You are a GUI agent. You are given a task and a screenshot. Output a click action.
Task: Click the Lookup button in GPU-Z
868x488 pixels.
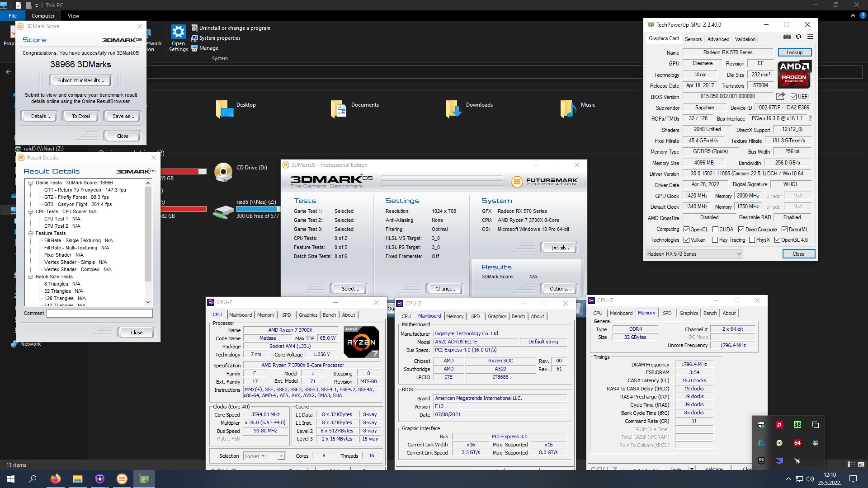point(794,52)
